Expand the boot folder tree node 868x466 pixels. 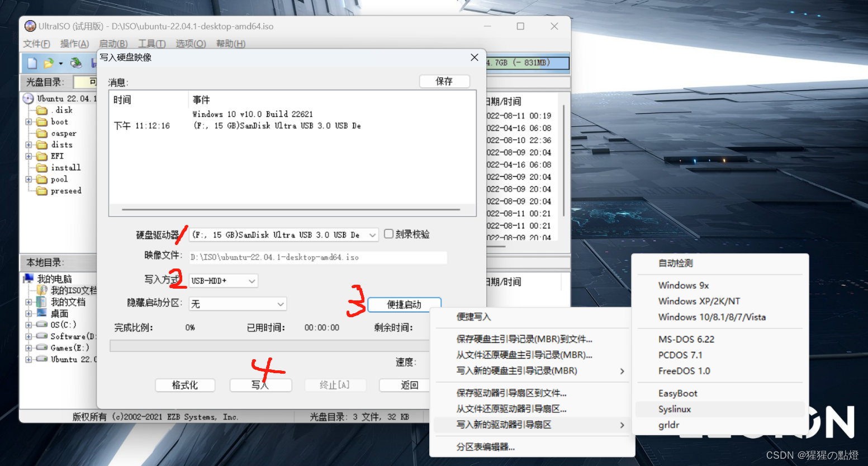click(x=29, y=122)
